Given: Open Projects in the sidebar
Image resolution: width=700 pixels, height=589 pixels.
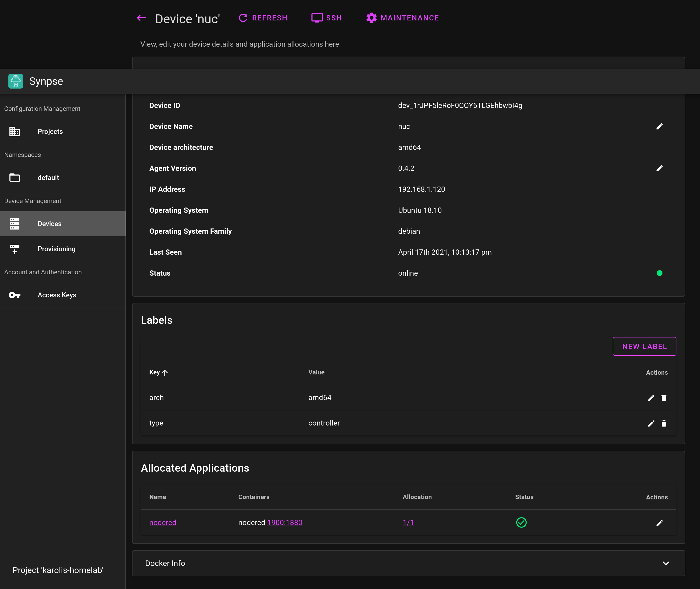Looking at the screenshot, I should point(50,132).
